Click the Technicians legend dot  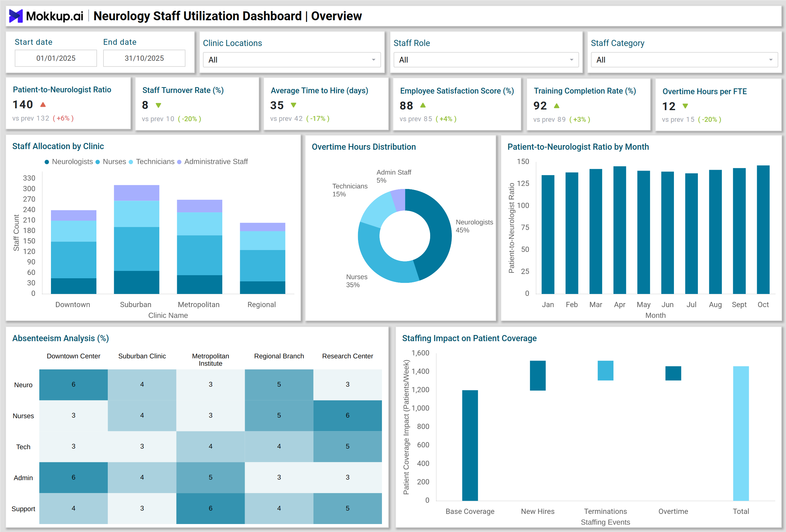131,162
